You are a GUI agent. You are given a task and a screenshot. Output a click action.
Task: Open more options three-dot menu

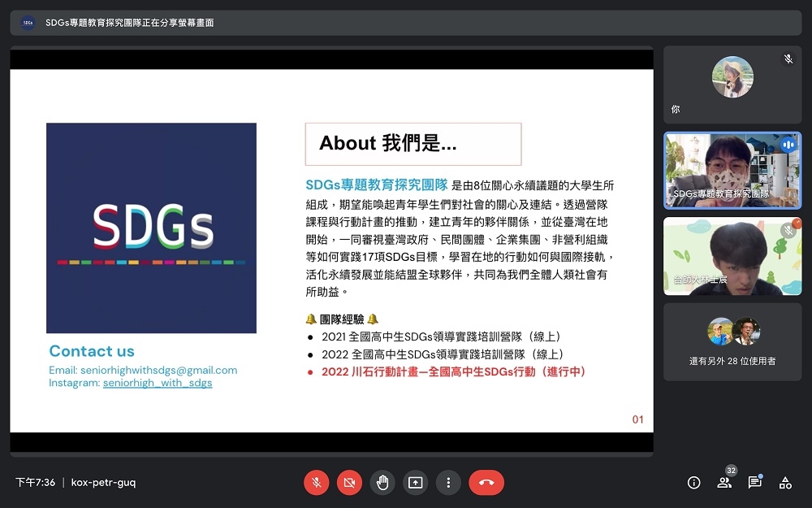coord(448,483)
